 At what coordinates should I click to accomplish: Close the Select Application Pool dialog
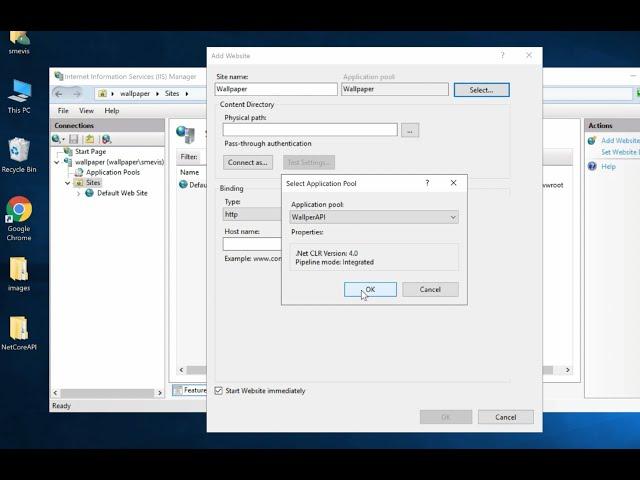click(x=453, y=183)
